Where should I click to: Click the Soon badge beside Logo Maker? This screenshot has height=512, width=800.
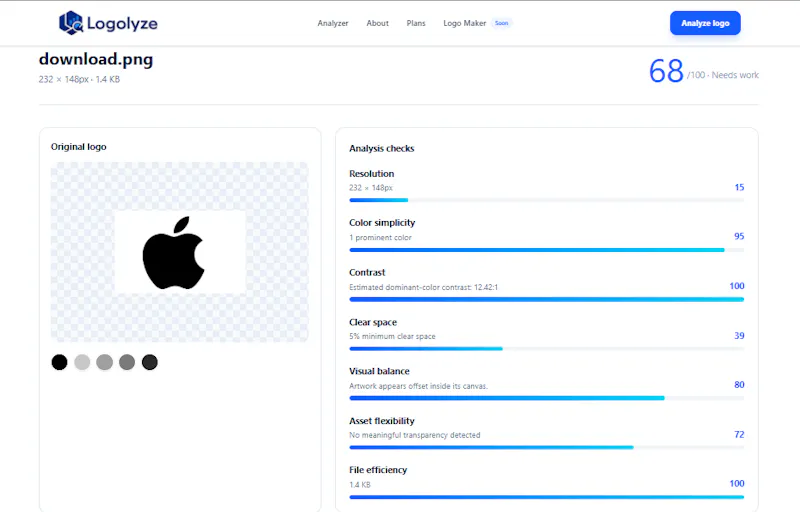pos(502,23)
